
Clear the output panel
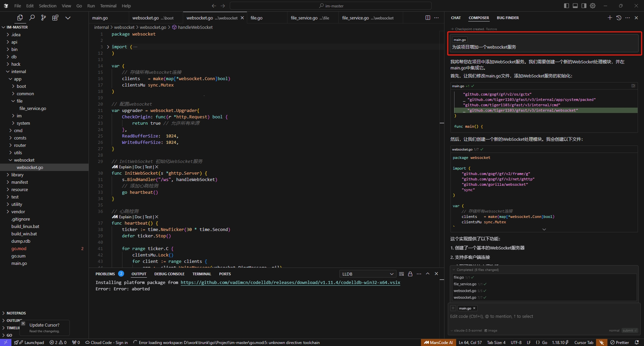coord(401,274)
